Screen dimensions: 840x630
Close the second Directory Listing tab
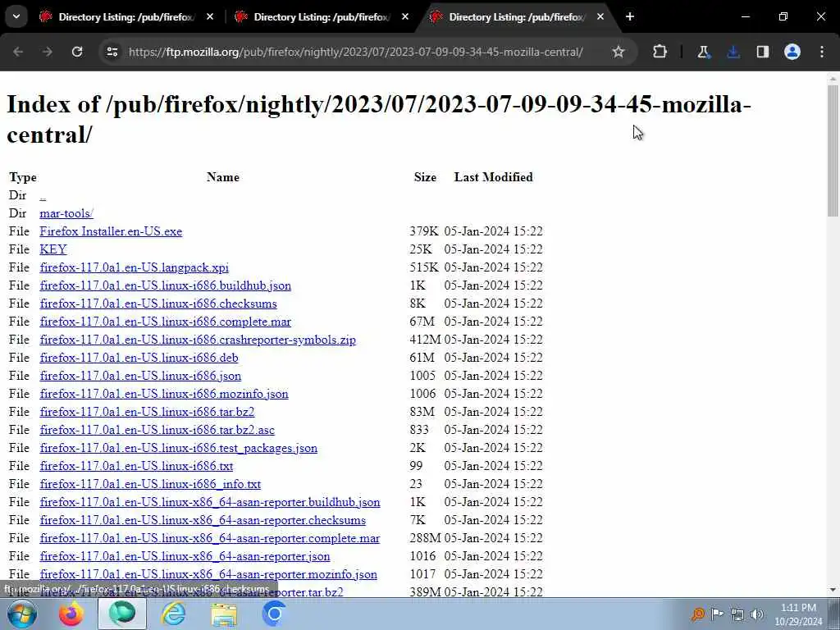point(405,17)
